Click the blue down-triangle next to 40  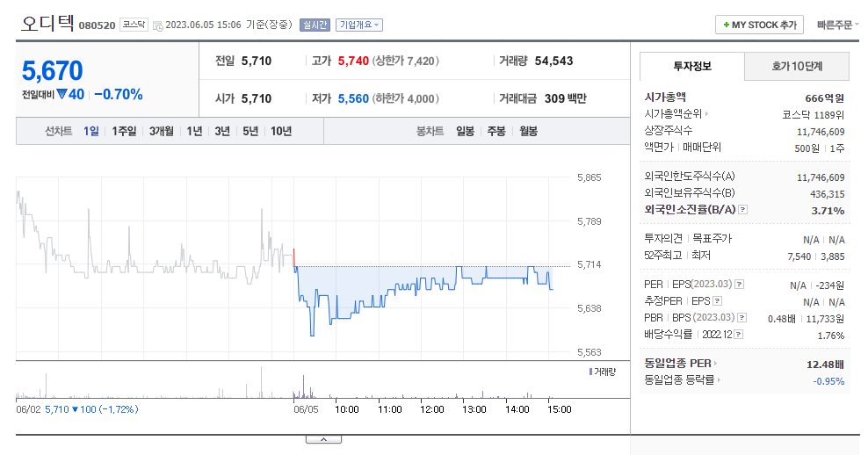(61, 94)
